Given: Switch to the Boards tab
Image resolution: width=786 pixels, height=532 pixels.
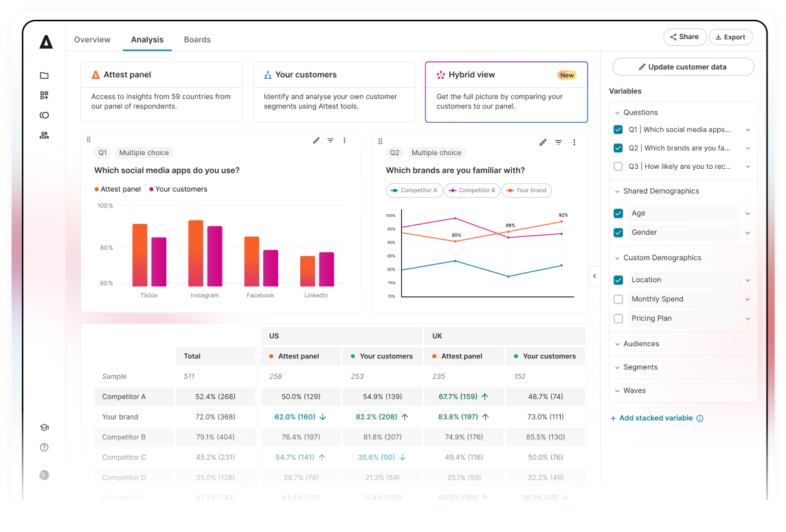Looking at the screenshot, I should point(197,39).
